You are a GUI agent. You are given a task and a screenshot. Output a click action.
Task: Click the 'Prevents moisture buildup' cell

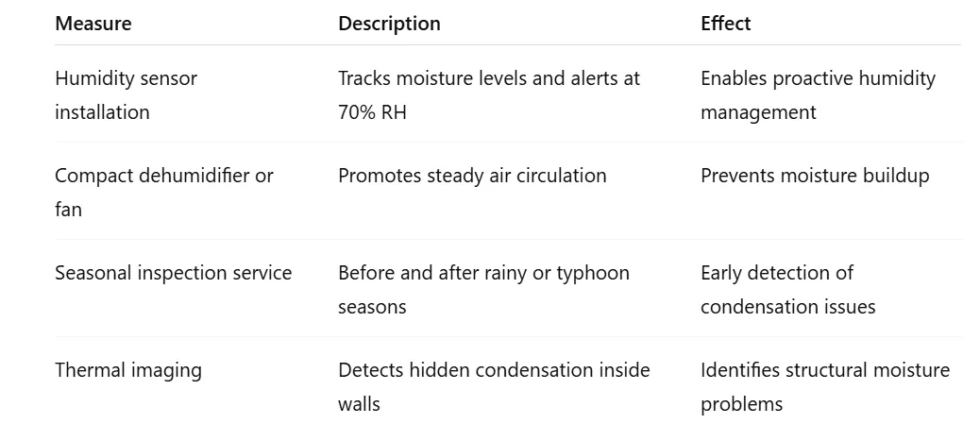pyautogui.click(x=815, y=176)
